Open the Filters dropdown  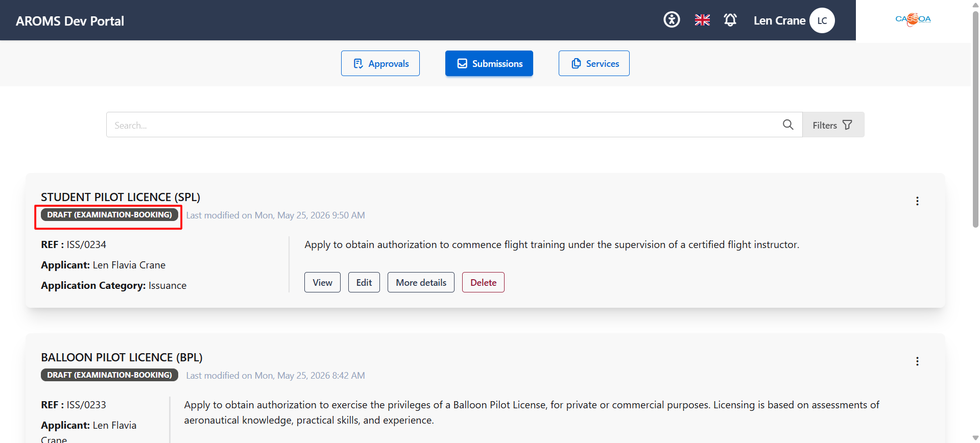[833, 125]
